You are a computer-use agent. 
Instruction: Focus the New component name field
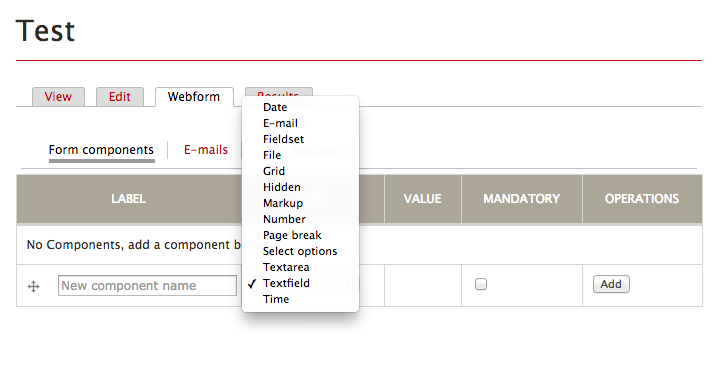(x=147, y=286)
